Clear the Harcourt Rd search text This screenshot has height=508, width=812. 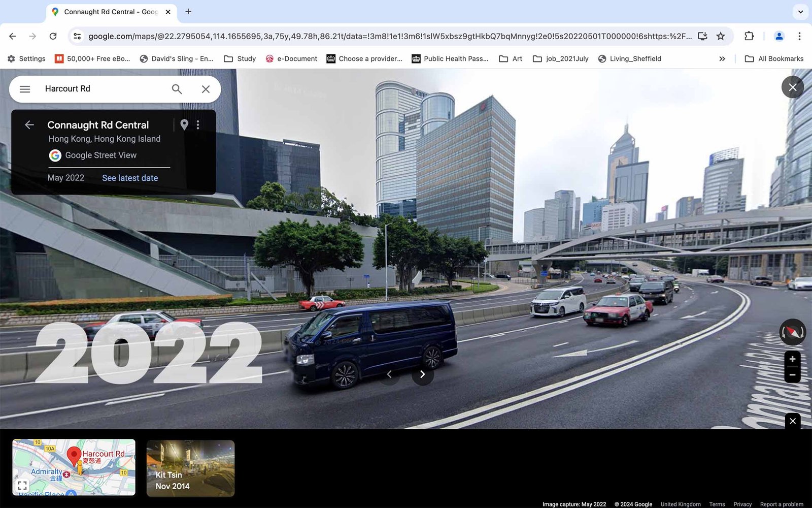[x=206, y=89]
